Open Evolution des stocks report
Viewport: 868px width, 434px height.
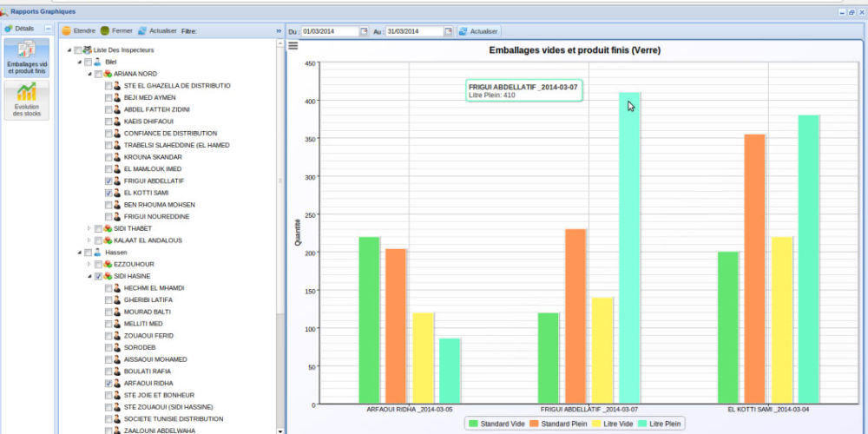click(x=27, y=100)
